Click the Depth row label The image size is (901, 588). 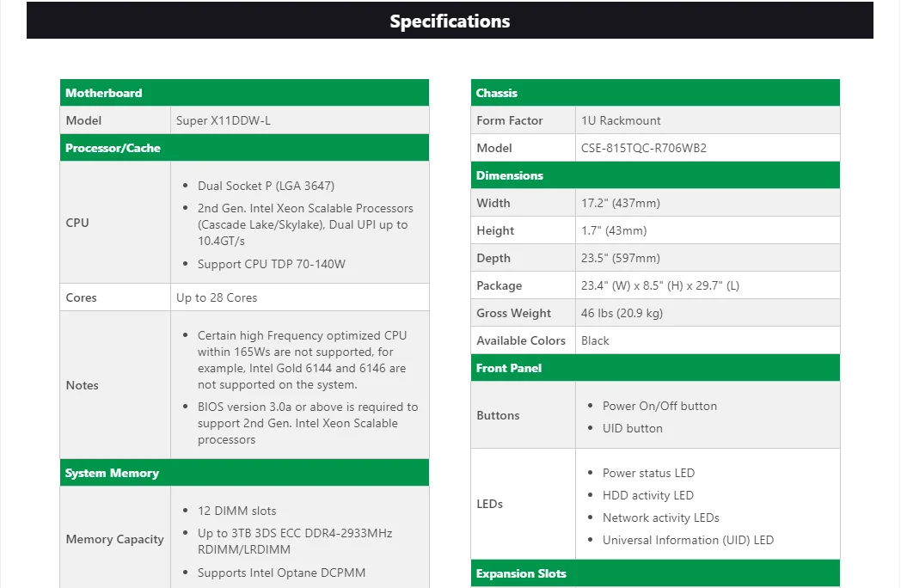tap(493, 259)
